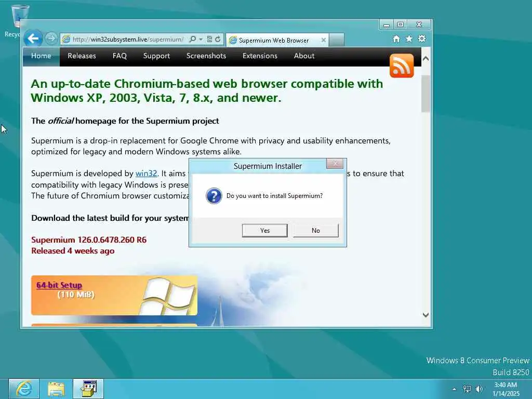Click Yes in Supermium Installer dialog
The width and height of the screenshot is (532, 399).
click(x=264, y=230)
